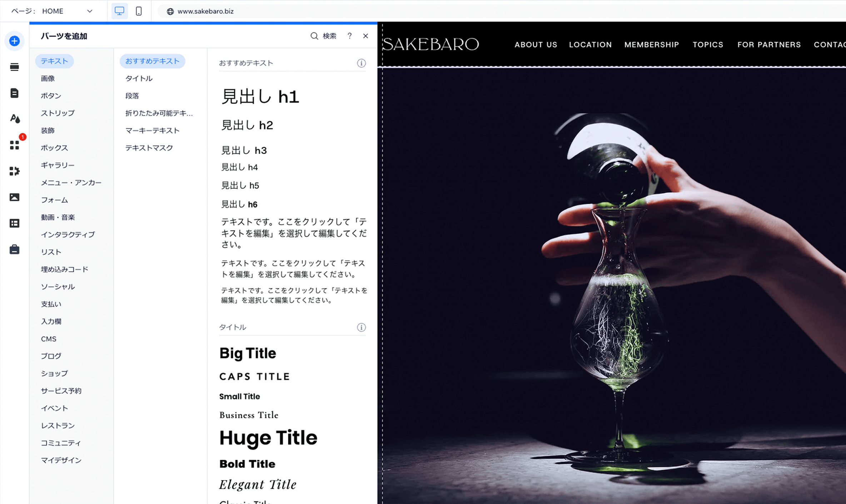Select the ボタン category

pyautogui.click(x=51, y=96)
